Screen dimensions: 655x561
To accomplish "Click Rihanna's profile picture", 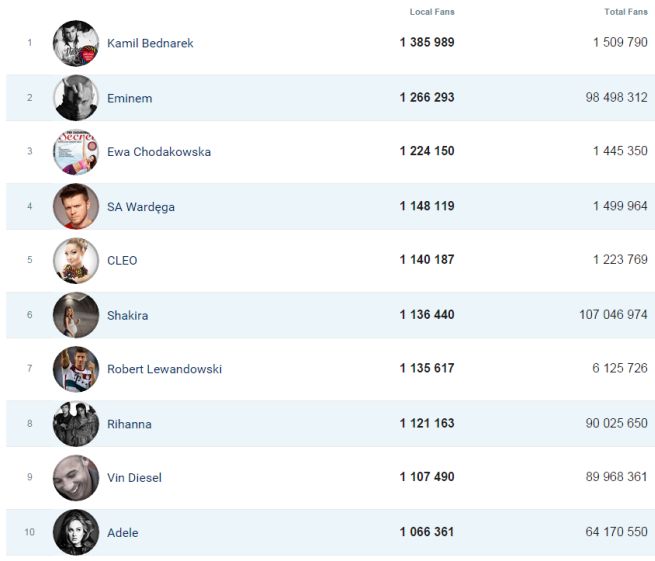I will [x=76, y=424].
